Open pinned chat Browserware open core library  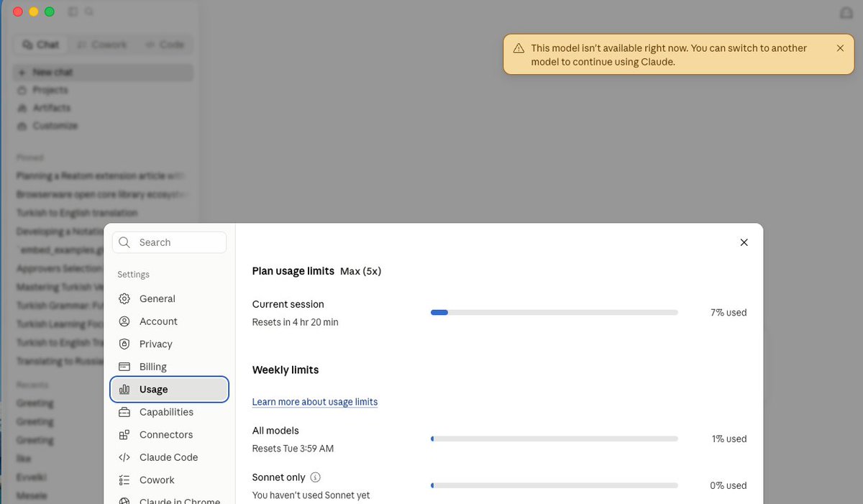click(x=103, y=194)
